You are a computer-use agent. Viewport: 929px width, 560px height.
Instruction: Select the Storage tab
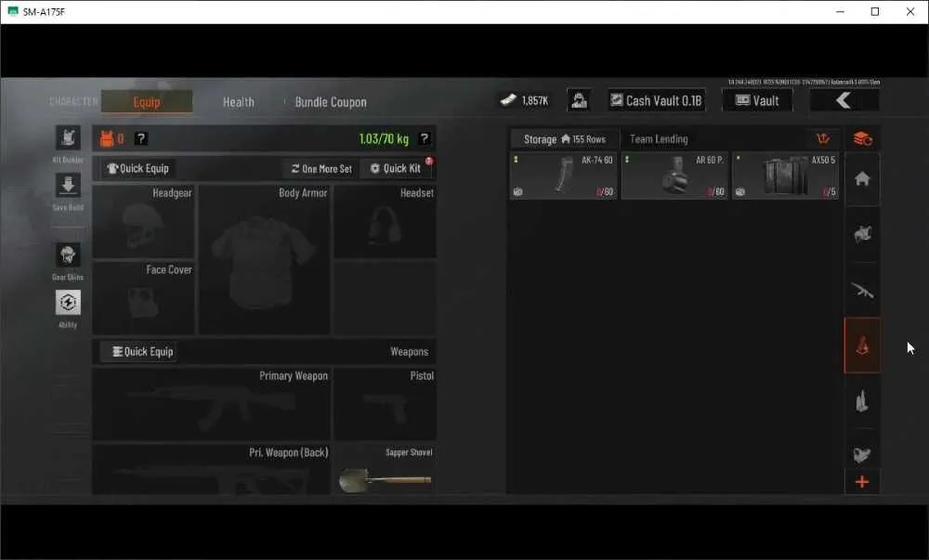[x=564, y=139]
